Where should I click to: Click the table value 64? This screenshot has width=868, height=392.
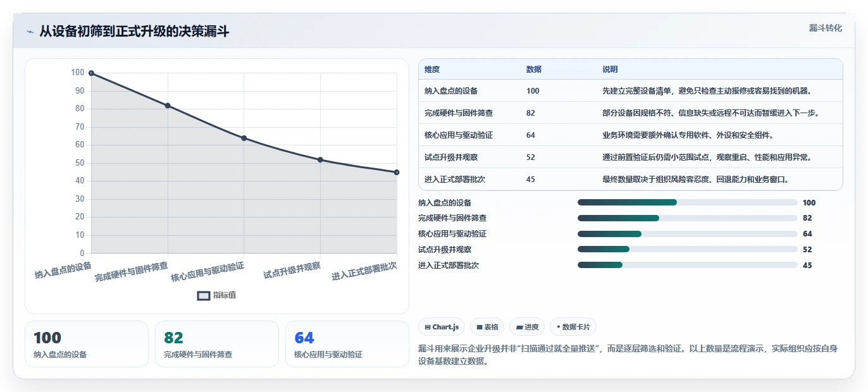(531, 135)
